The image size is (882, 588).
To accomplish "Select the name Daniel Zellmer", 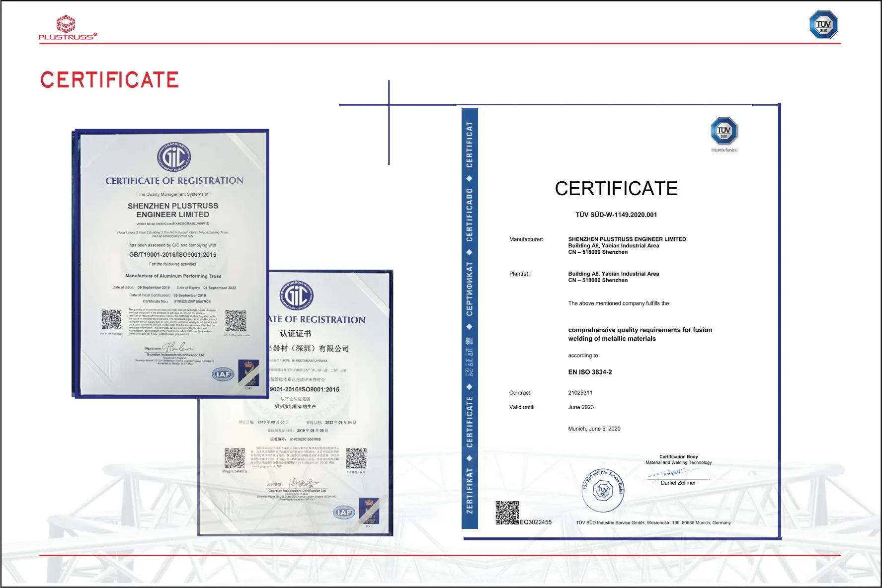I will [x=678, y=483].
